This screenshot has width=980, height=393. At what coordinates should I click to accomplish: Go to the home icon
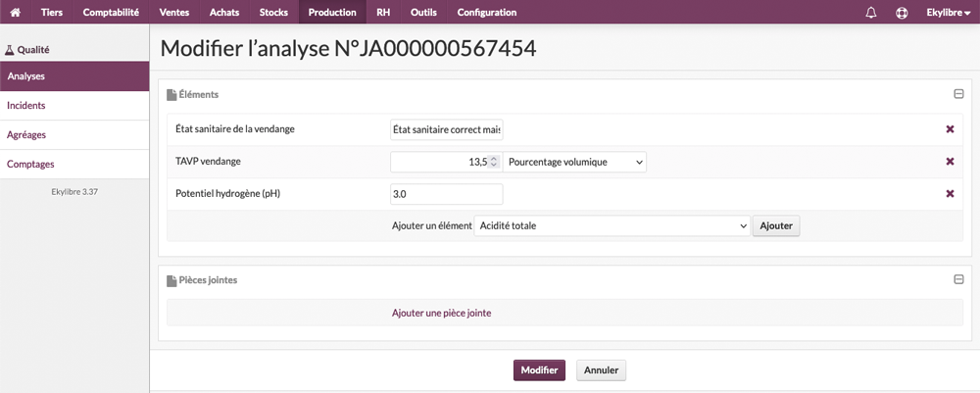pos(16,12)
